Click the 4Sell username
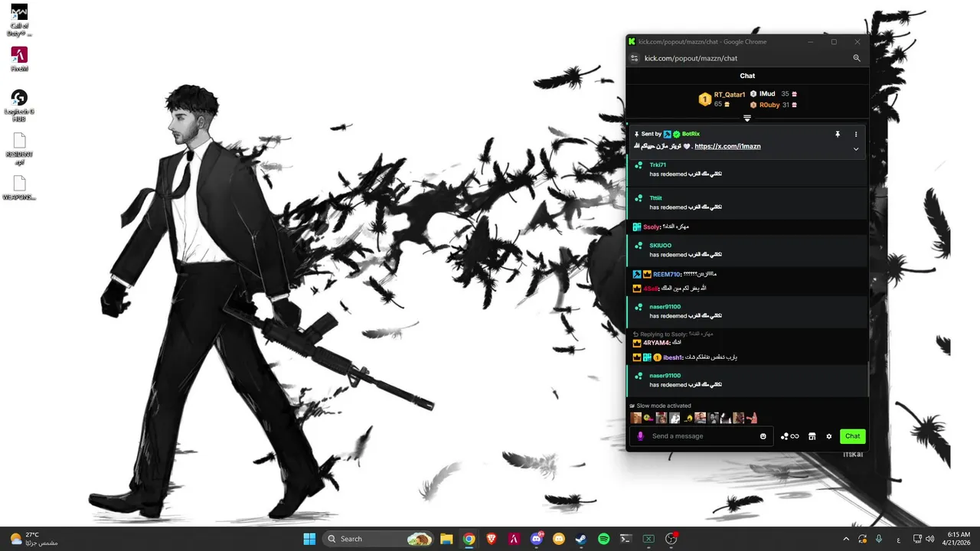Viewport: 980px width, 551px height. [x=650, y=289]
